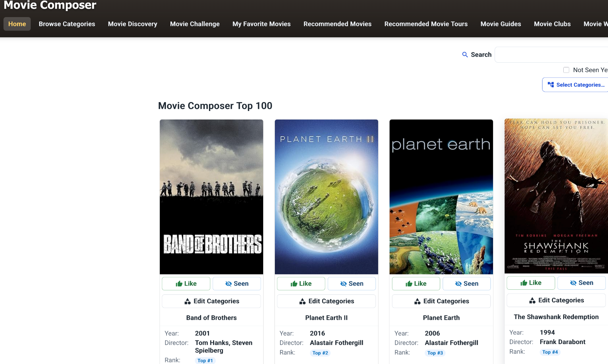Toggle Seen eye icon for The Shawshank Redemption
This screenshot has width=608, height=364.
573,283
